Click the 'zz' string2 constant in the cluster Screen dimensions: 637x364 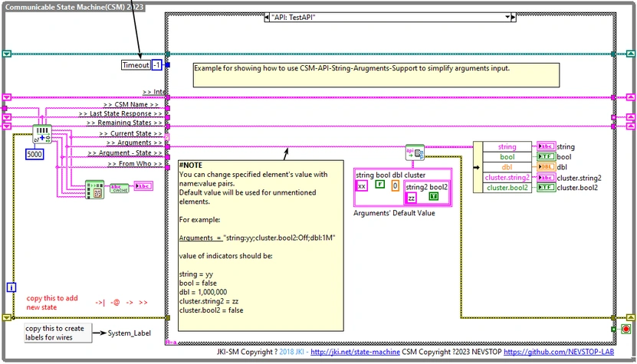point(412,198)
